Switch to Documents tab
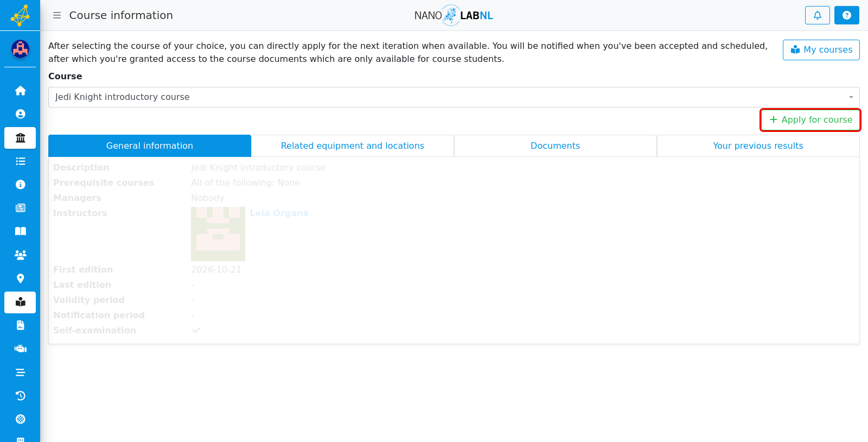The width and height of the screenshot is (868, 442). [x=556, y=146]
